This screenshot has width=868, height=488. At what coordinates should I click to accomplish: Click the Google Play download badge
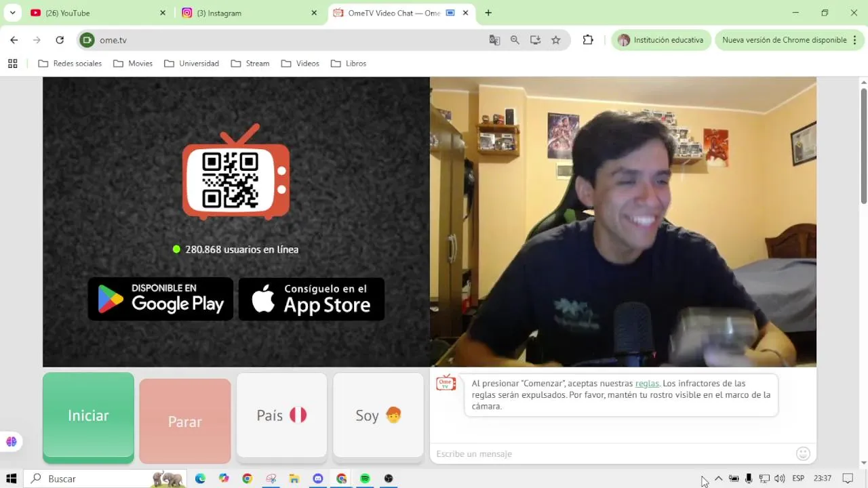(161, 299)
